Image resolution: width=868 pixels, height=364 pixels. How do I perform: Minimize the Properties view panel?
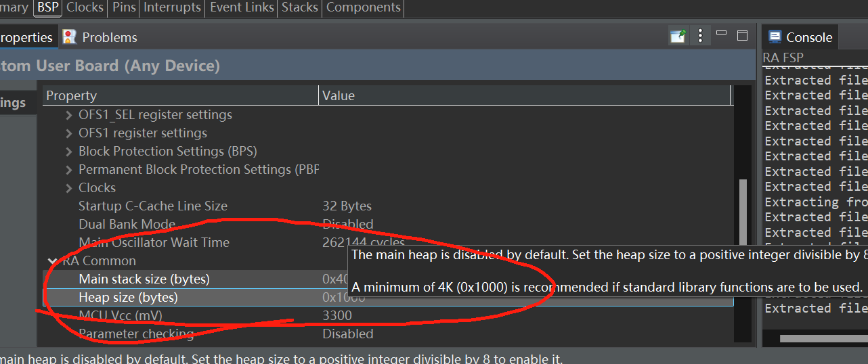[x=721, y=33]
